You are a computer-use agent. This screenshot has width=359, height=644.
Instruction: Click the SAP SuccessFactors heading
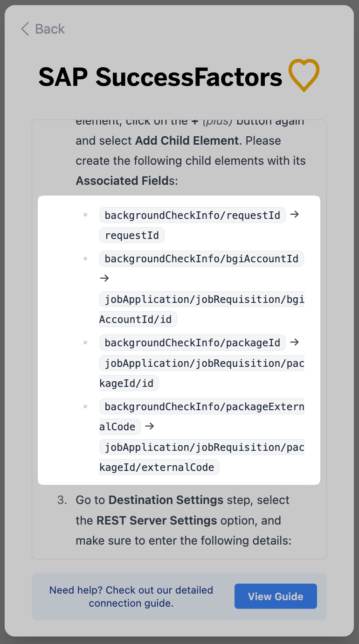(160, 77)
